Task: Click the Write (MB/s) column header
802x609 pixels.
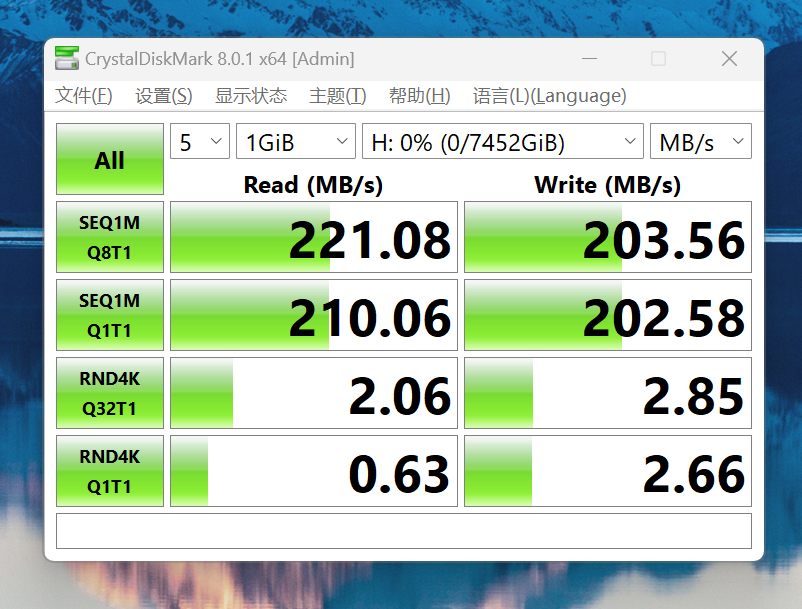Action: click(608, 185)
